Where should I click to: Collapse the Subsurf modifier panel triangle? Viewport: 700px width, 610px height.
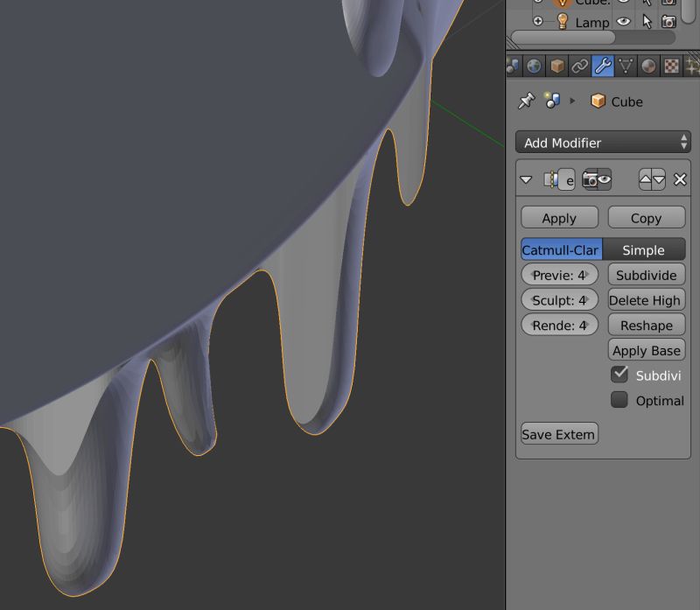[526, 179]
